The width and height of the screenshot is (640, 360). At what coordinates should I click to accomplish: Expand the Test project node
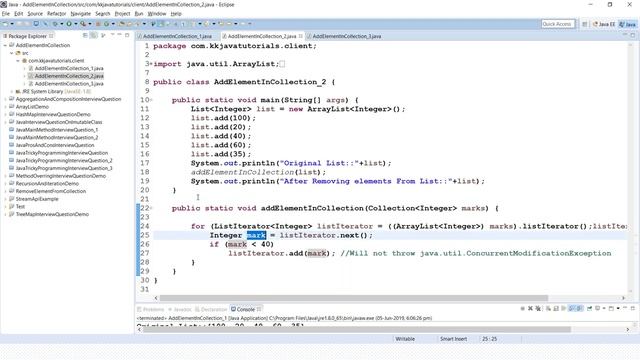click(x=5, y=207)
